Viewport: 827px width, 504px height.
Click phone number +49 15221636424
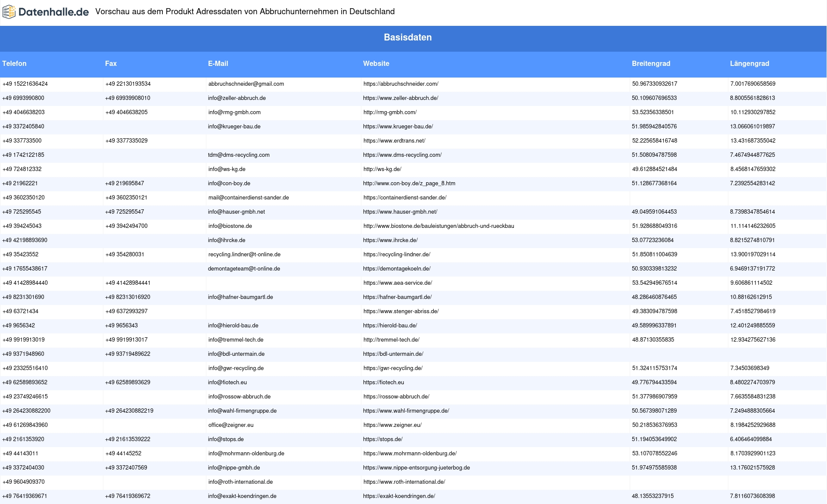click(x=25, y=84)
